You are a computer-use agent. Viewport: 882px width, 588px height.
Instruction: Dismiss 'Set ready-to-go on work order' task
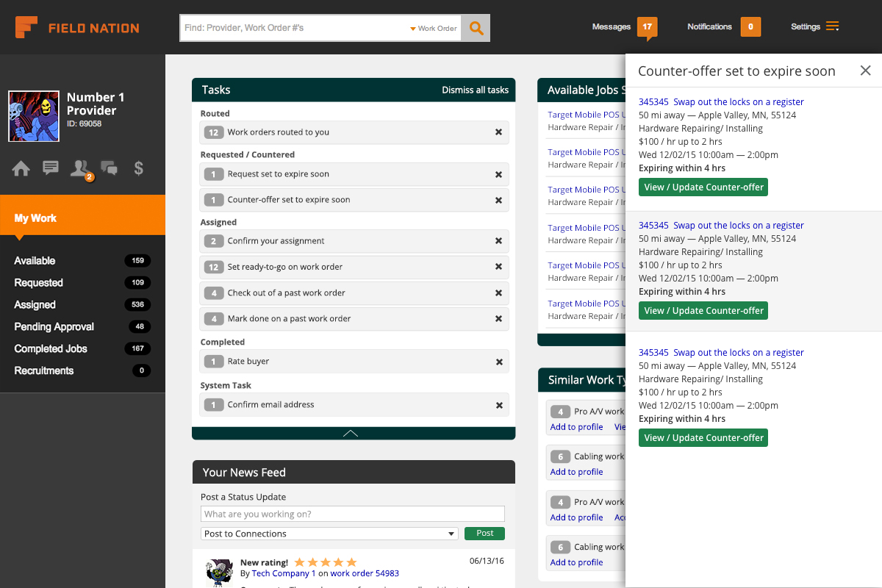point(498,267)
